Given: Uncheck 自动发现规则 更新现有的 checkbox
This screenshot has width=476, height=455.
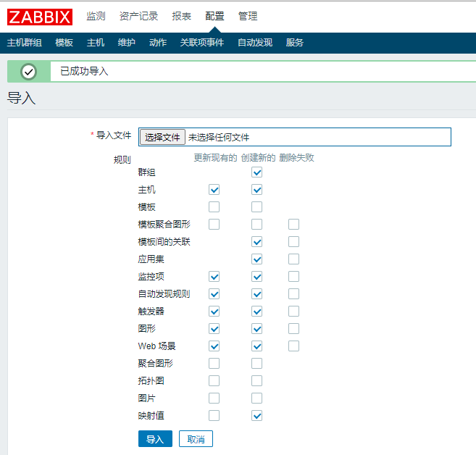Looking at the screenshot, I should [214, 294].
